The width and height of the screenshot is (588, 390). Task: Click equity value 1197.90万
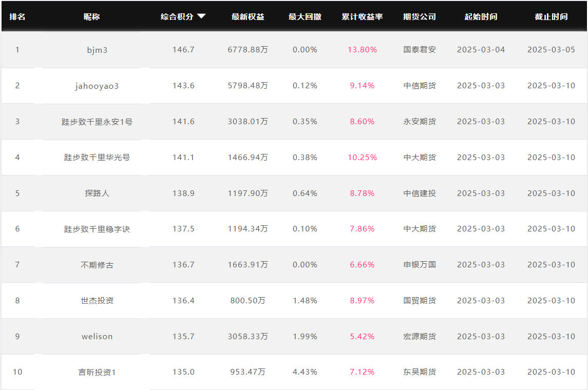[x=248, y=193]
